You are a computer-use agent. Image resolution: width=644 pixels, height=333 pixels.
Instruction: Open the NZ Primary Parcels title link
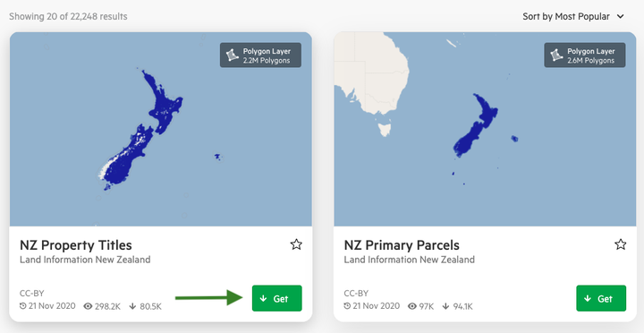402,245
